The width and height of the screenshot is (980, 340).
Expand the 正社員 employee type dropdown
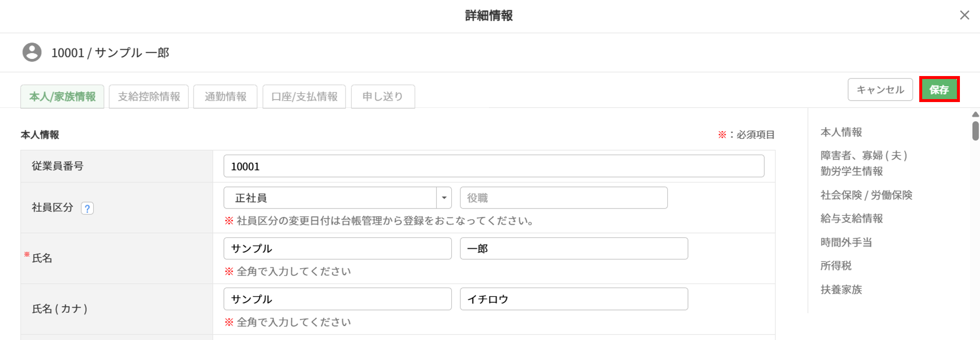tap(444, 198)
